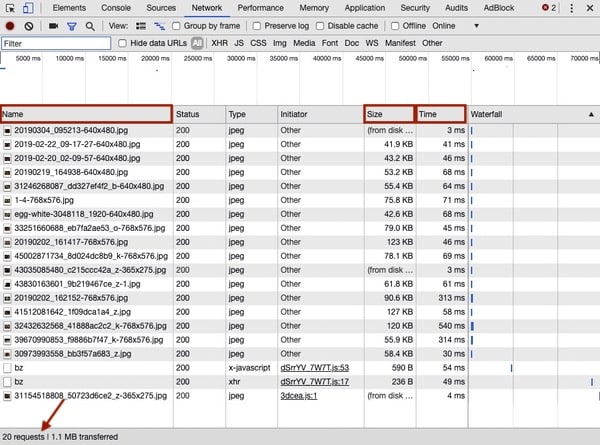Image resolution: width=600 pixels, height=445 pixels.
Task: Tick the Disable cache checkbox
Action: (320, 26)
